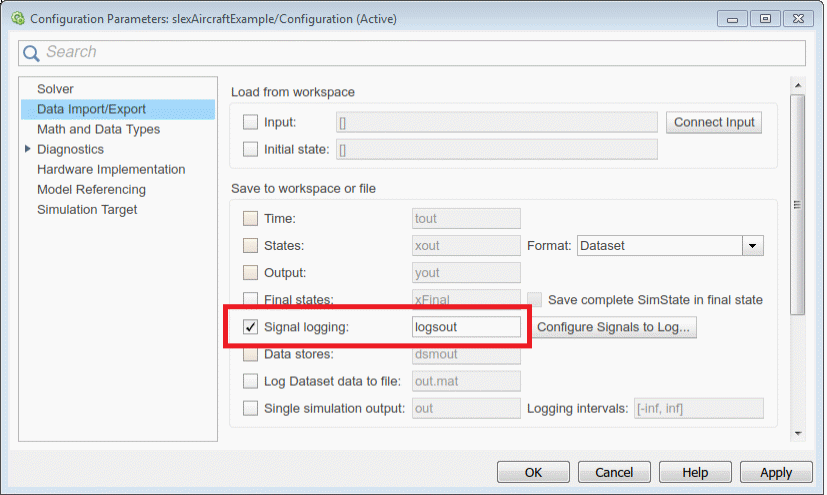The width and height of the screenshot is (827, 495).
Task: Click the Connect Input button
Action: (x=714, y=122)
